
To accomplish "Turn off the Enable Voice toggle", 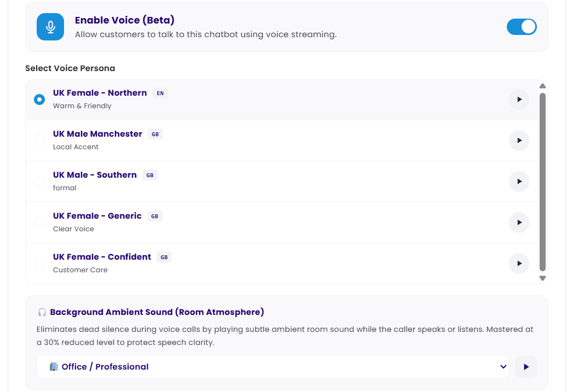I will pyautogui.click(x=522, y=27).
